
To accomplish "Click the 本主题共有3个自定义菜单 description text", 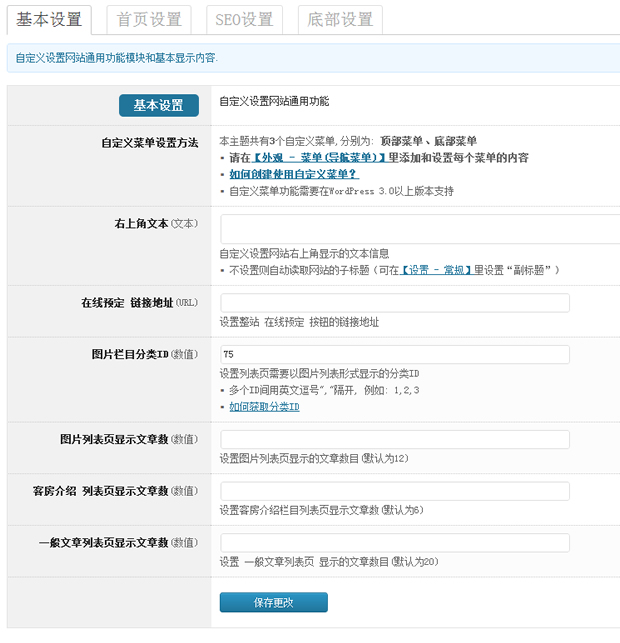I will pos(348,141).
